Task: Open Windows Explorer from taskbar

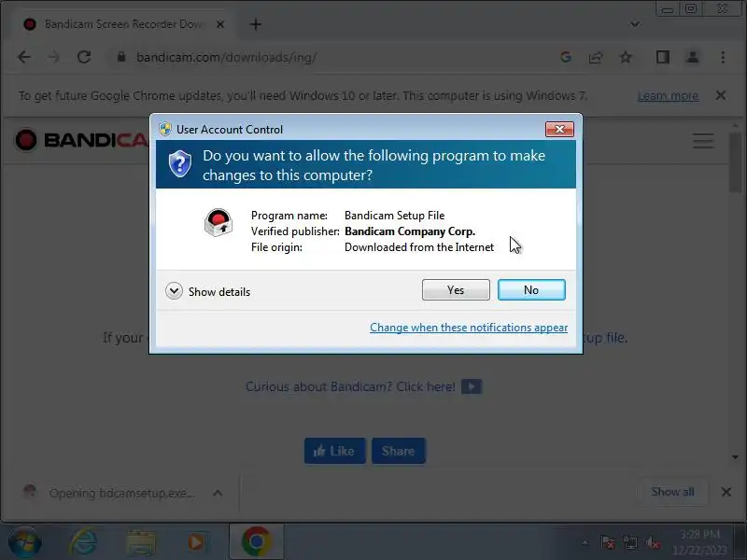Action: pos(141,542)
